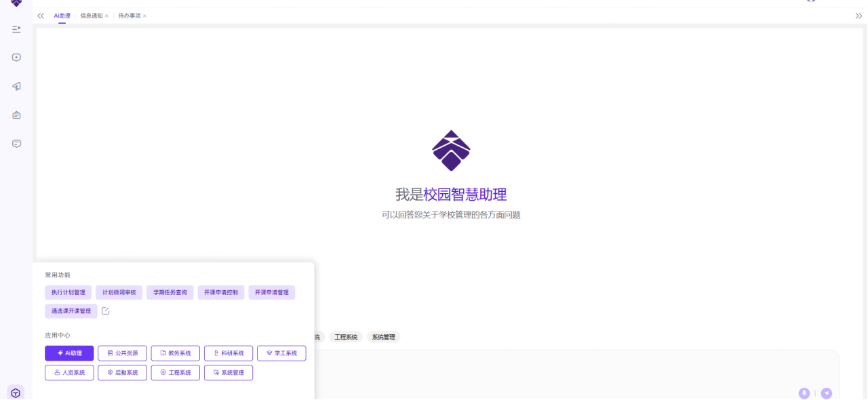Close the 待办事项 tab
The height and width of the screenshot is (400, 868).
coord(144,16)
